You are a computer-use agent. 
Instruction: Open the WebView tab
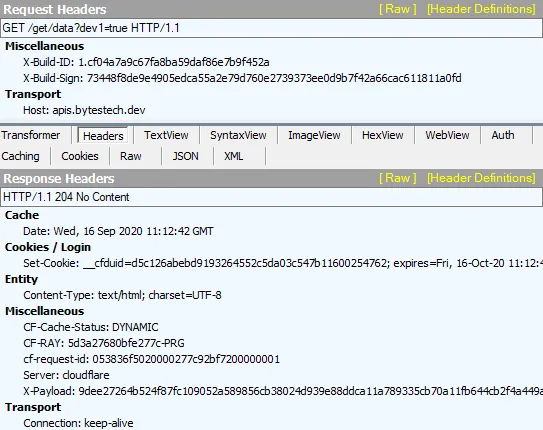[x=447, y=135]
